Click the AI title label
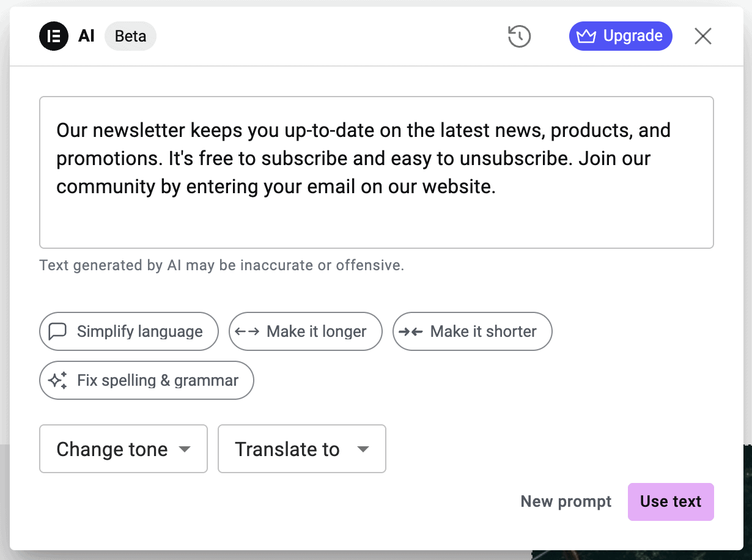 86,36
